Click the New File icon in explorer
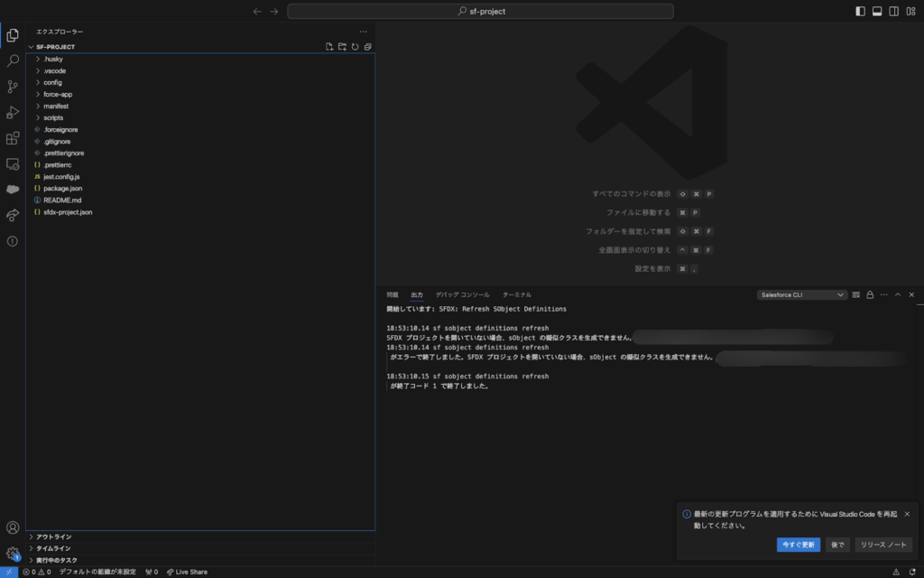The width and height of the screenshot is (924, 578). (x=329, y=47)
